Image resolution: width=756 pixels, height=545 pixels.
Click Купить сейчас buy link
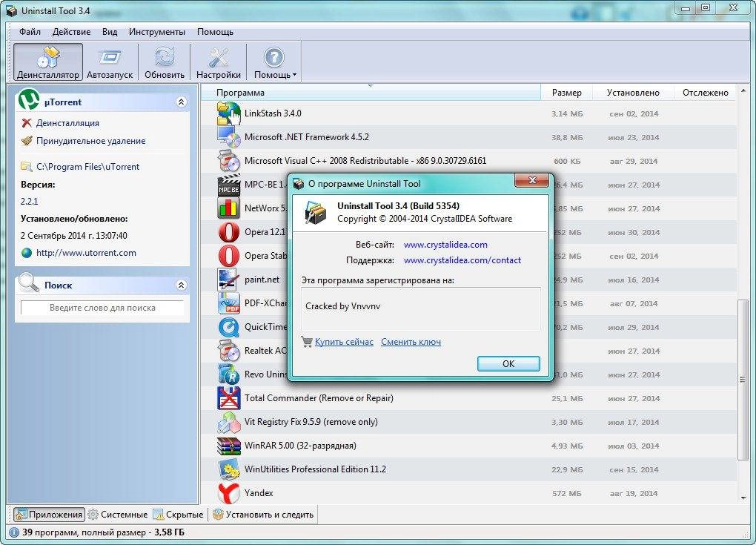pyautogui.click(x=344, y=342)
